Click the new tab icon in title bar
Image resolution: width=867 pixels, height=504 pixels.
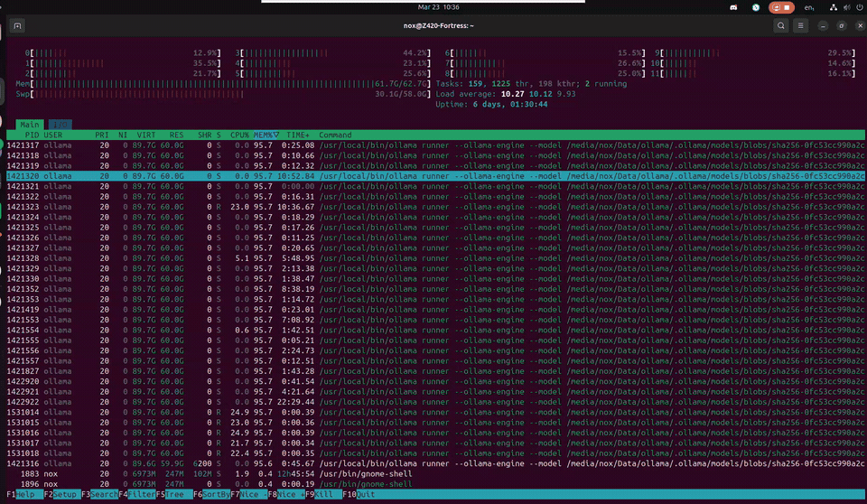coord(18,25)
